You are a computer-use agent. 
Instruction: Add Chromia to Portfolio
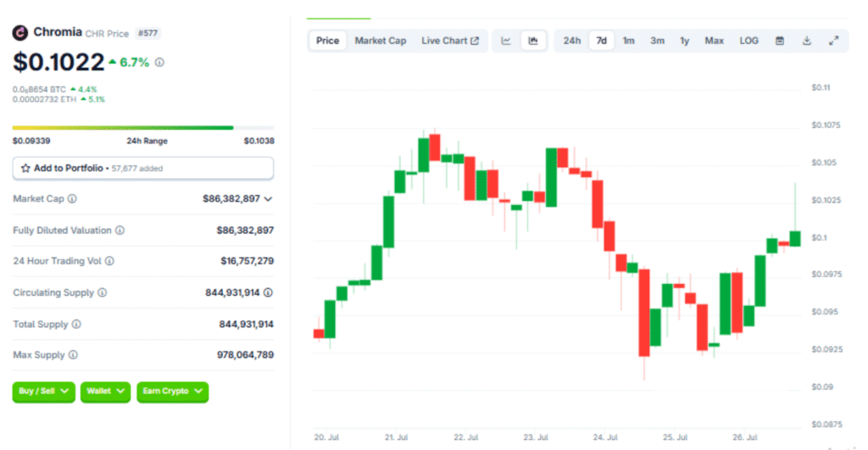[142, 168]
